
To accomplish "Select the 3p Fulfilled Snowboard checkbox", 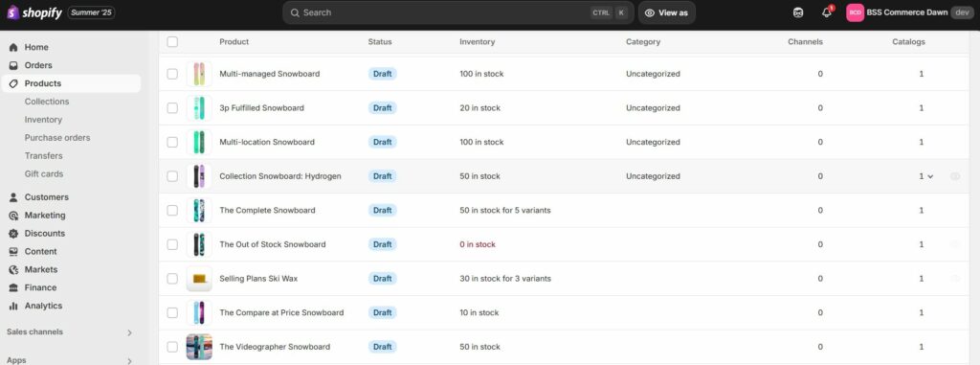I will 172,107.
